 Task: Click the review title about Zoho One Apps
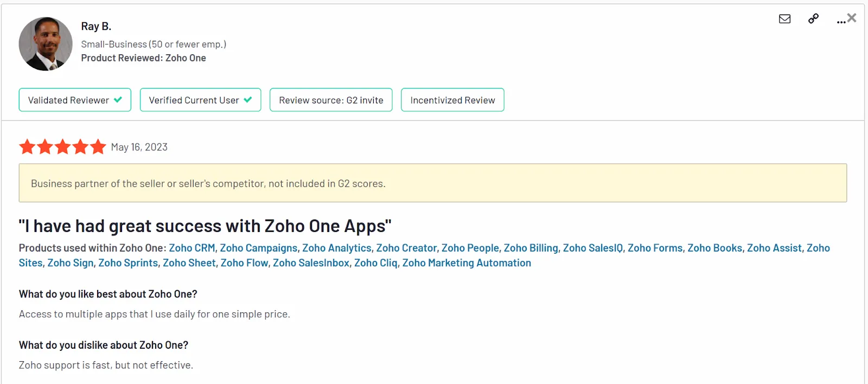click(x=205, y=226)
